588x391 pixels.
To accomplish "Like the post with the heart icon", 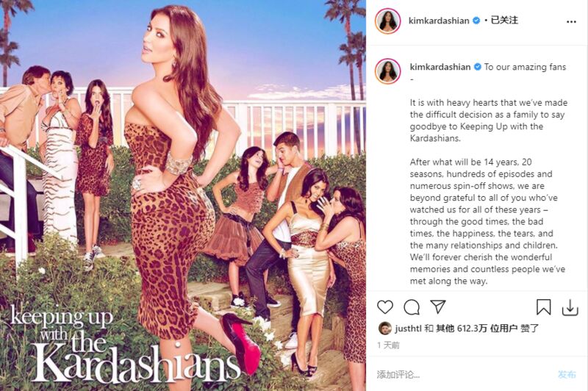I will click(x=384, y=307).
